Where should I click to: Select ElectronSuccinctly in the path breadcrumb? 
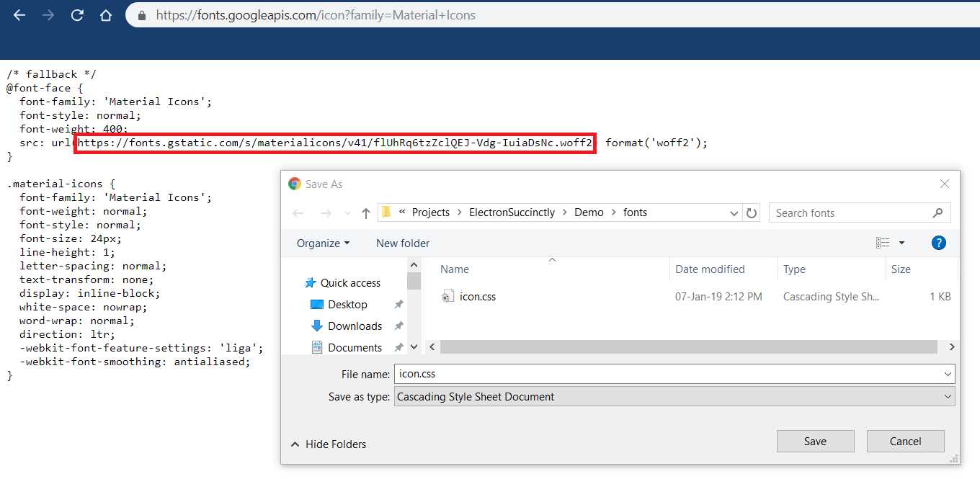(x=512, y=212)
